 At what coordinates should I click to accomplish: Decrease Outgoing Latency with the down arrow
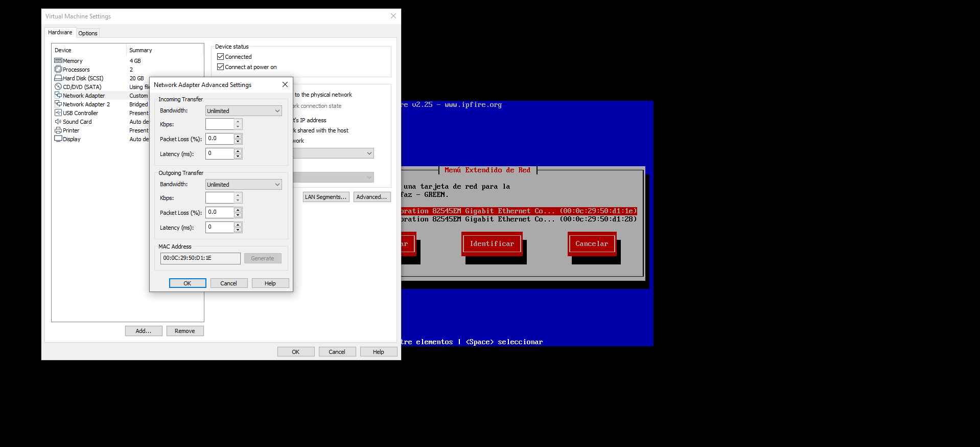tap(238, 230)
